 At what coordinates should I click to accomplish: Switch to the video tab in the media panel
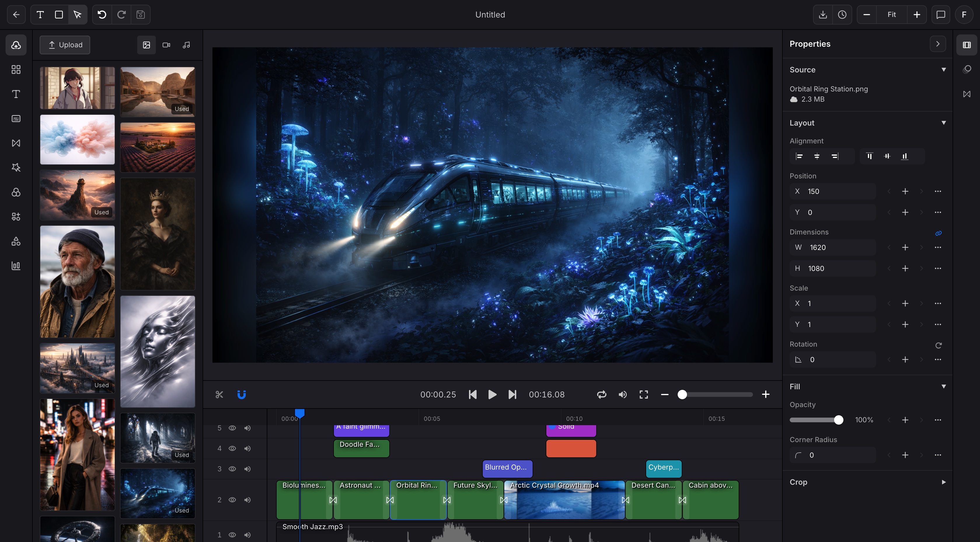pos(166,44)
